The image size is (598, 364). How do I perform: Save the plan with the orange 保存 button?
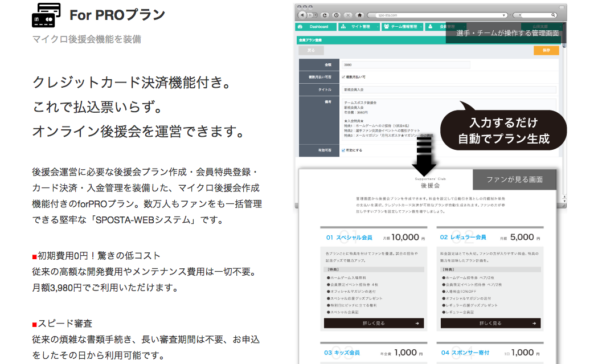click(546, 50)
